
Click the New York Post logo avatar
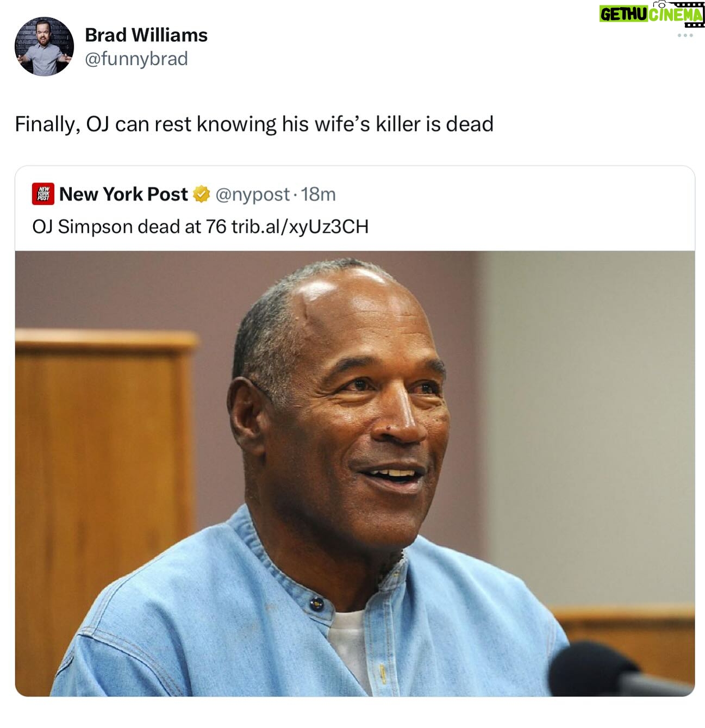(43, 194)
